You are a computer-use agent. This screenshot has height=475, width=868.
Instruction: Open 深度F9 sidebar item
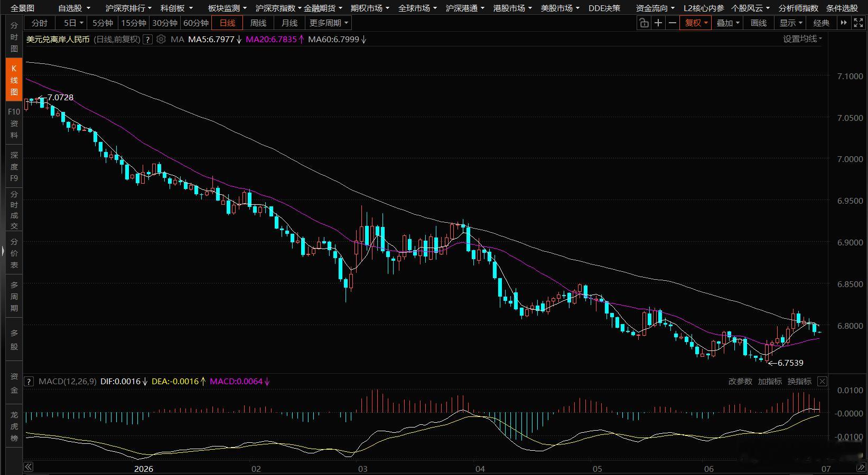(14, 166)
